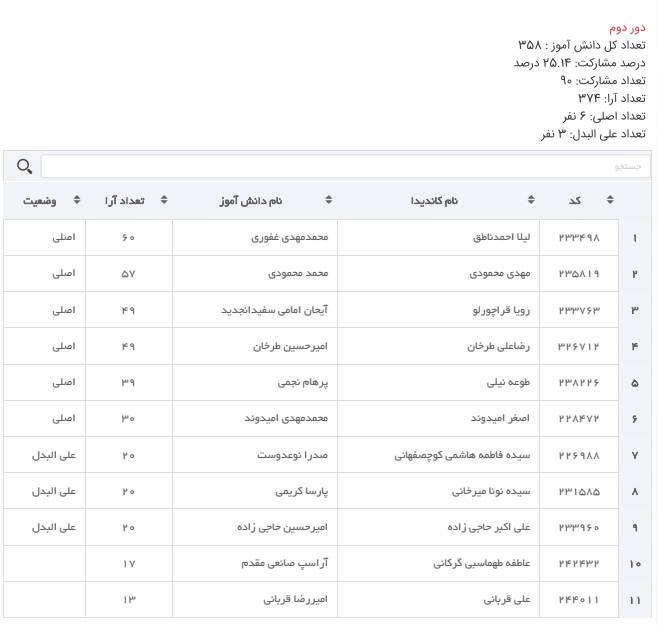
Task: Focus the جستجو search input field
Action: tap(345, 166)
